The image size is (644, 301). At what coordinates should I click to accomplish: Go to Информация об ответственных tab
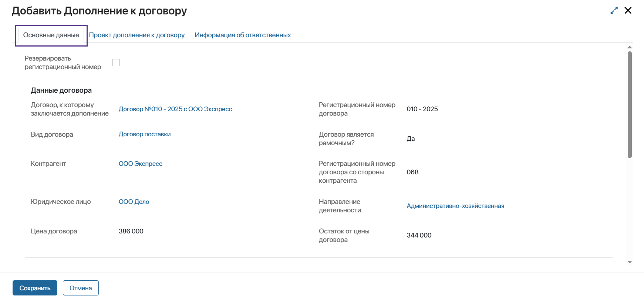pyautogui.click(x=243, y=35)
